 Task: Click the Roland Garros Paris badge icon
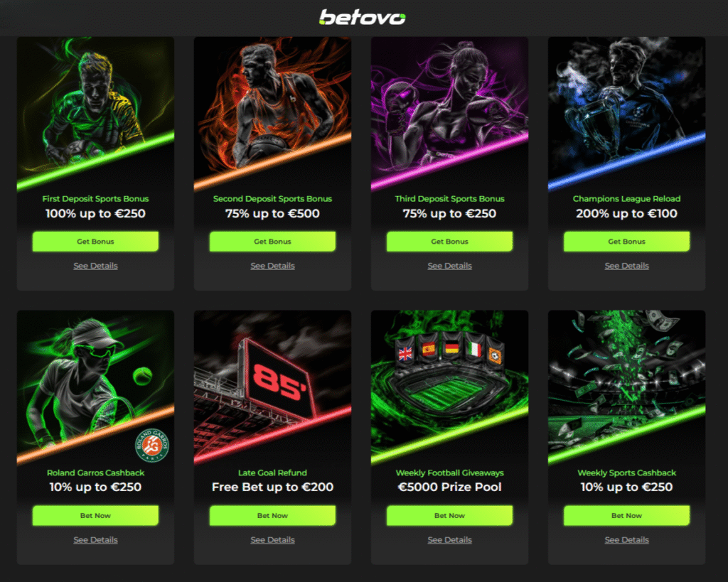[152, 445]
